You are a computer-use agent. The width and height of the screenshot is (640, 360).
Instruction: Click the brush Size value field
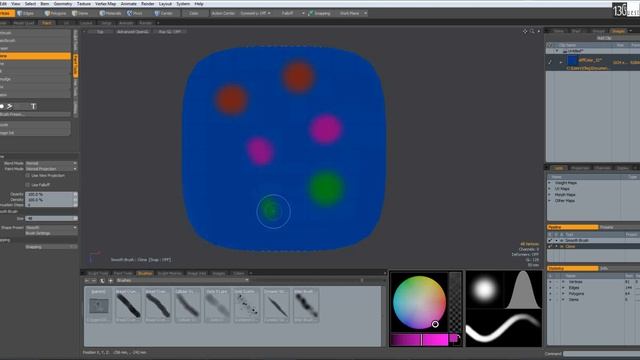pos(51,218)
